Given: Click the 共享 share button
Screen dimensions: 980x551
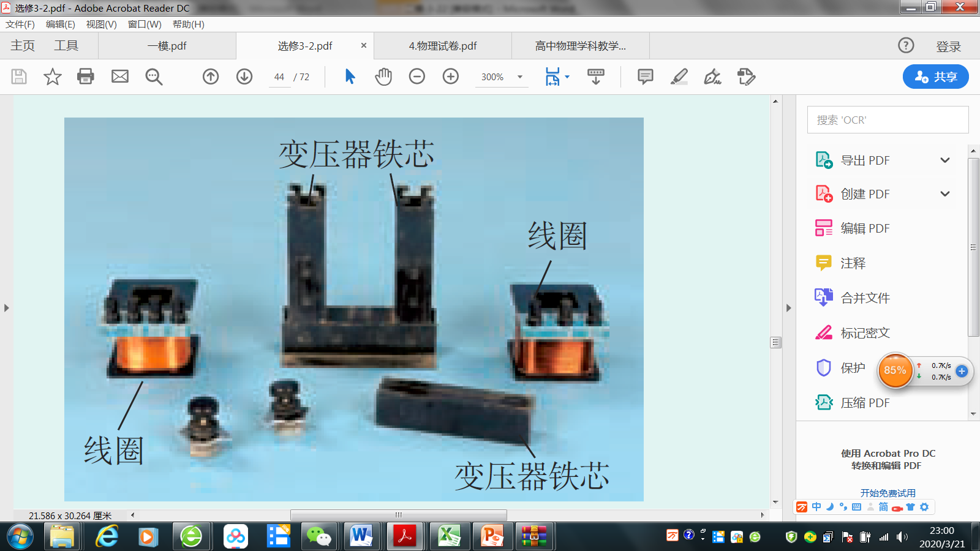Looking at the screenshot, I should pyautogui.click(x=936, y=77).
